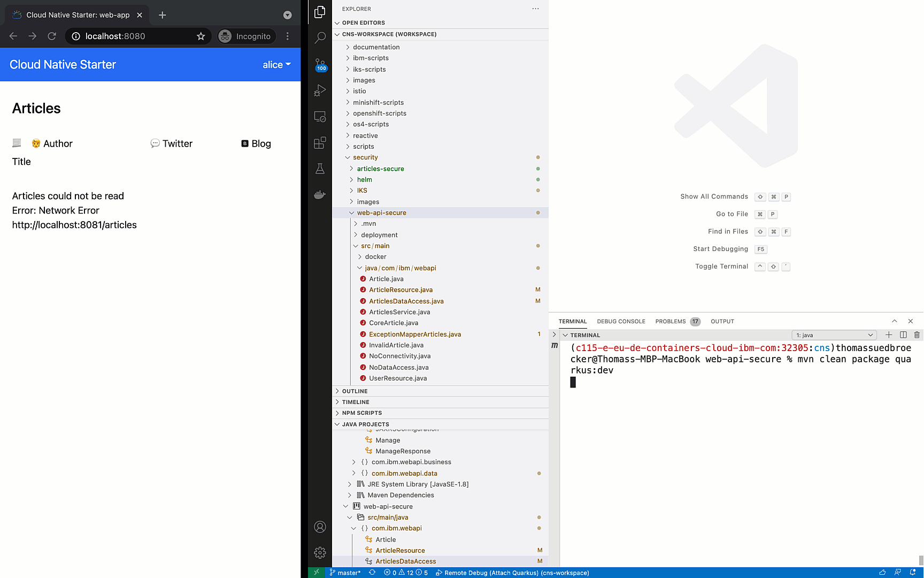The height and width of the screenshot is (578, 924).
Task: Maximize the terminal panel with the chevron up
Action: point(894,321)
